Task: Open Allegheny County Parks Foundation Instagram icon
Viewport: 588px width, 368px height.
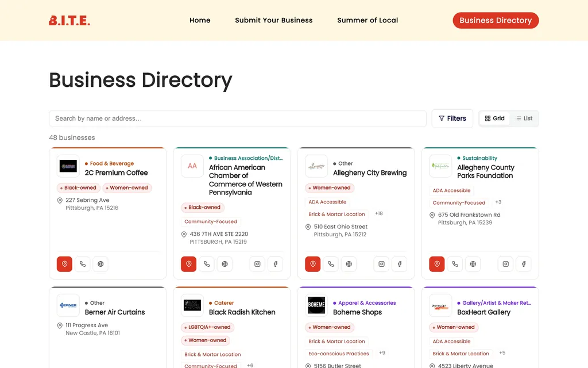Action: pos(505,264)
